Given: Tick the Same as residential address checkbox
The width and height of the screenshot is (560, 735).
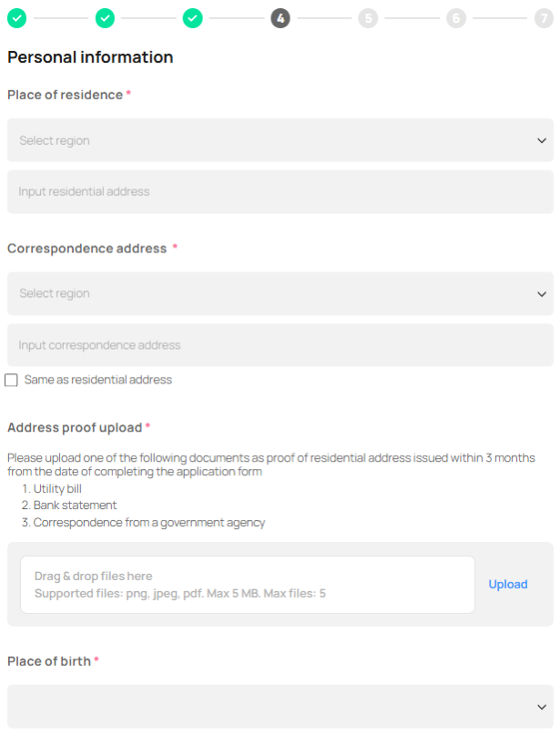Looking at the screenshot, I should click(x=12, y=380).
